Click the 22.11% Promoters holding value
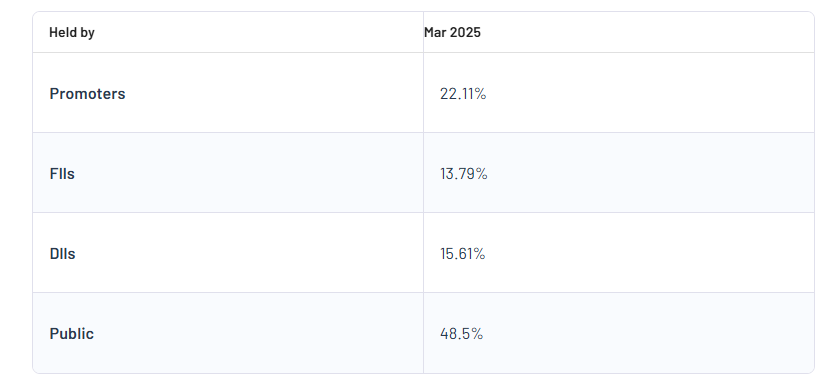Image resolution: width=827 pixels, height=392 pixels. (463, 94)
